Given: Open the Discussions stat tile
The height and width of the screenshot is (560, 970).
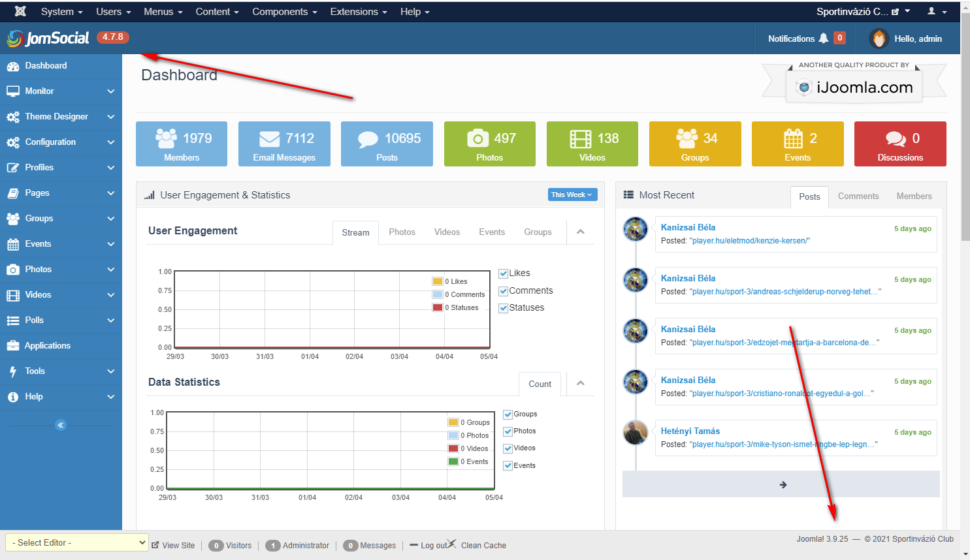Looking at the screenshot, I should tap(899, 144).
